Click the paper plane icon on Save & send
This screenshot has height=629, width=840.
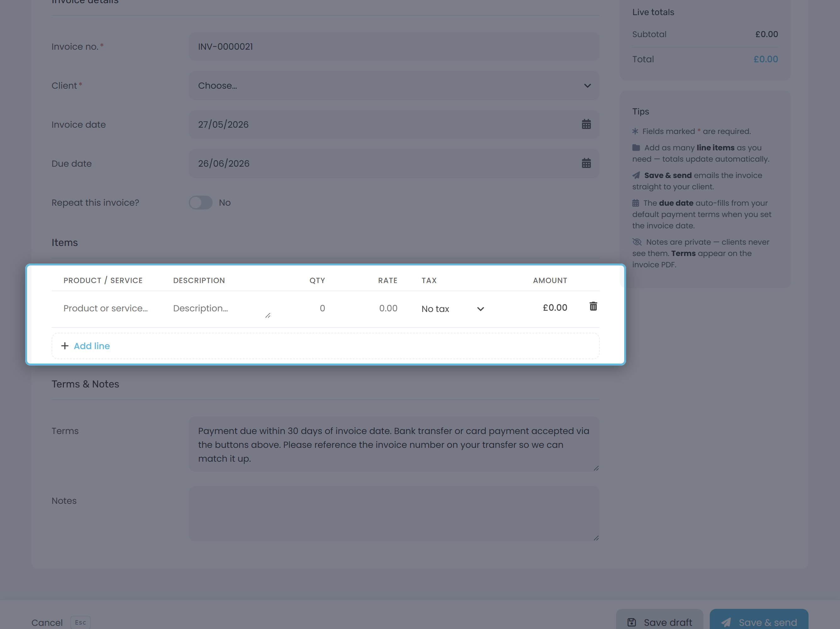(x=726, y=622)
